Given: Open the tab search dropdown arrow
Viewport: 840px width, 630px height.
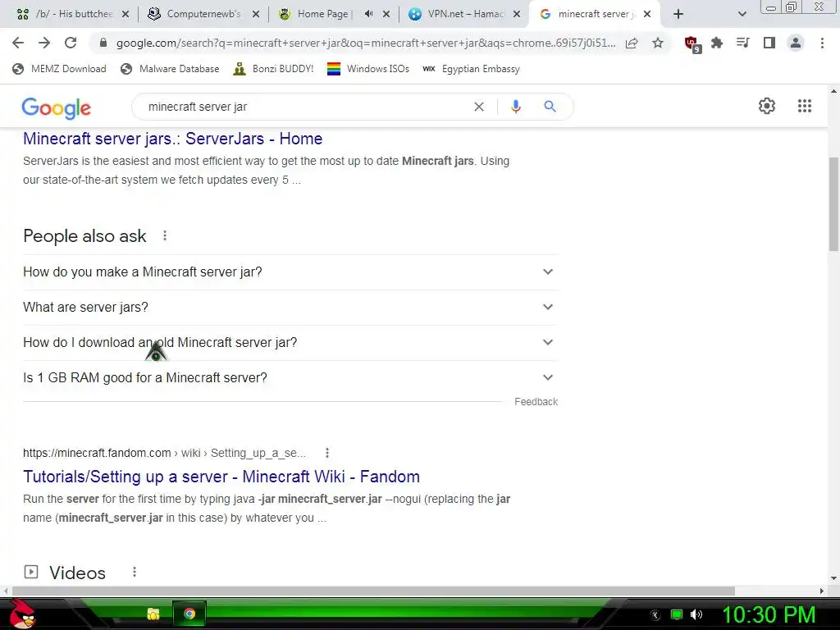Looking at the screenshot, I should click(742, 14).
